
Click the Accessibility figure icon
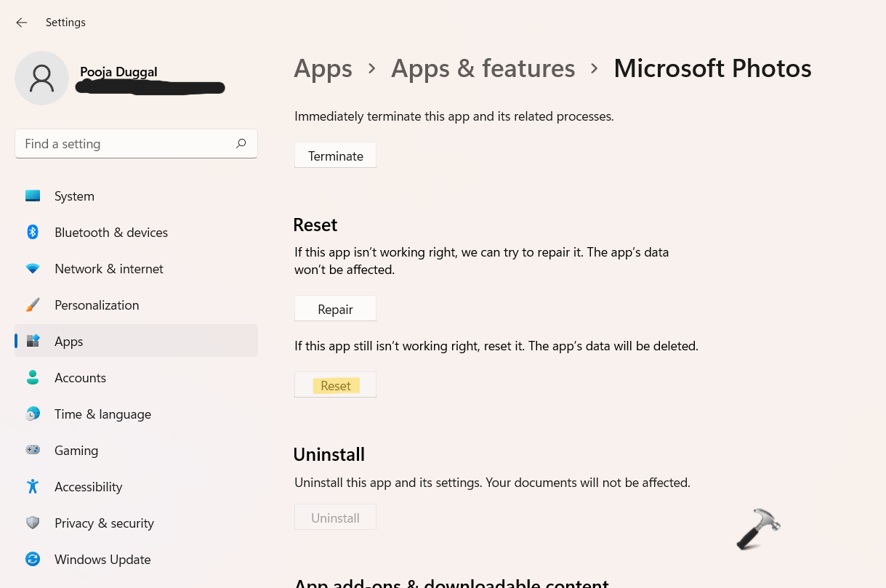pos(33,487)
